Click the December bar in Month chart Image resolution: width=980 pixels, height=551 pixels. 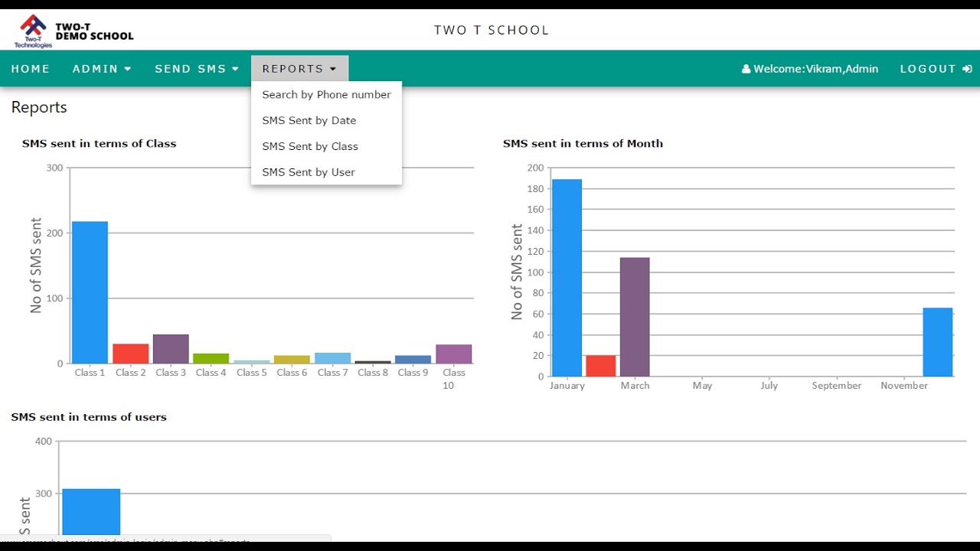(938, 342)
